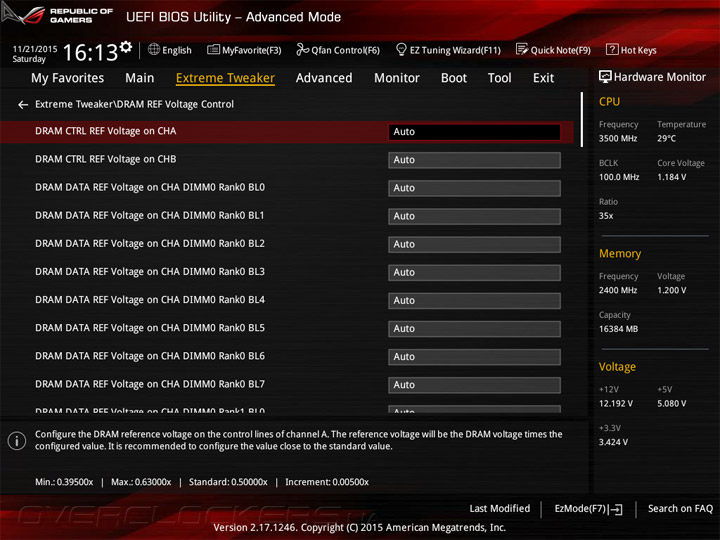
Task: Click 'DRAM DATA REF Voltage on CHA DIMM0 Rank0 BL7'
Action: [150, 384]
